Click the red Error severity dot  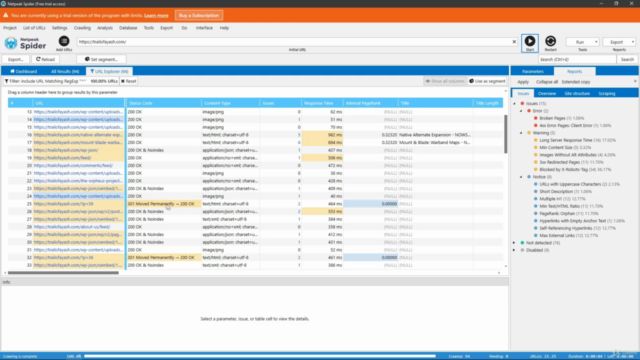point(529,111)
